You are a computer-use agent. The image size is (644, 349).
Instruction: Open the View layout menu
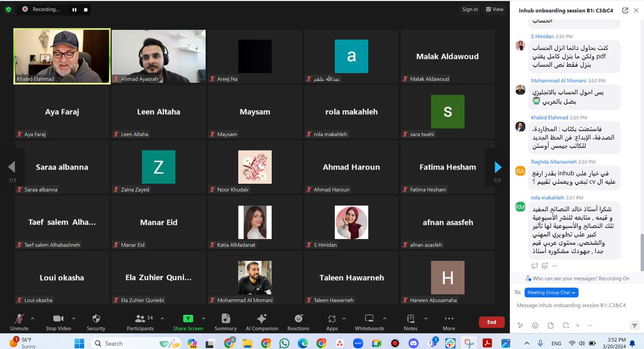tap(495, 9)
